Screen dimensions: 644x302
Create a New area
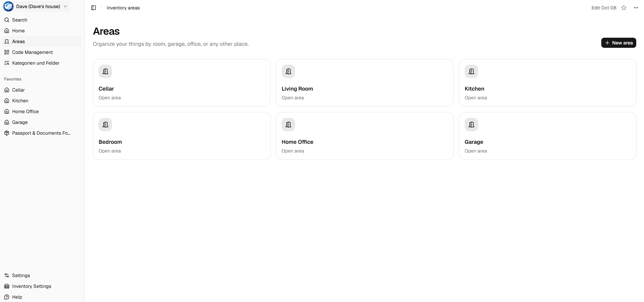click(x=618, y=43)
